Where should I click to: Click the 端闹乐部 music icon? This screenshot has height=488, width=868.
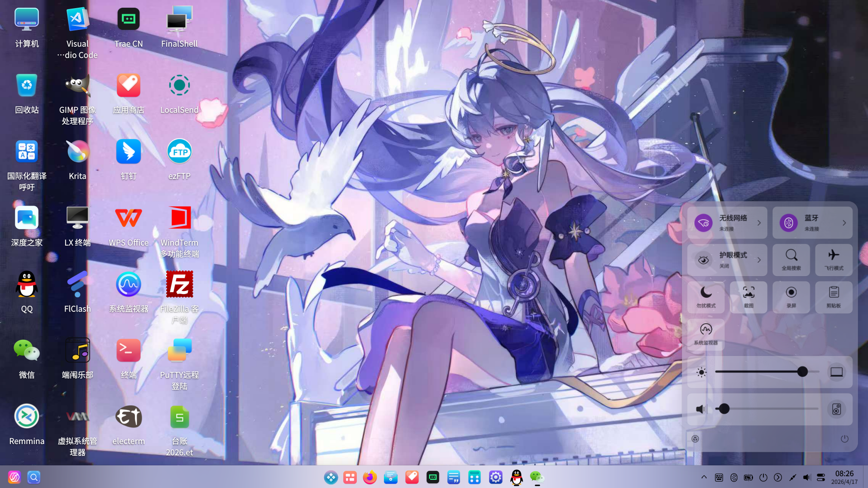77,350
